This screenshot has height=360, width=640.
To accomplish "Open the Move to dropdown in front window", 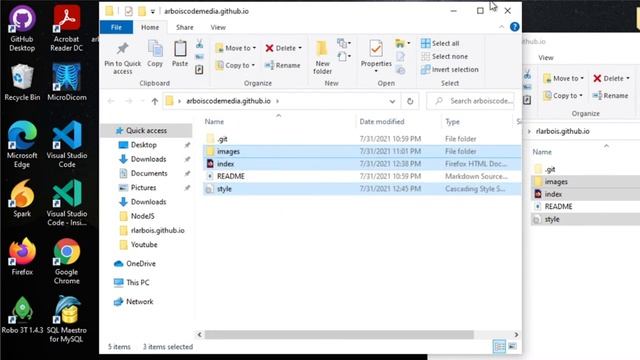I will coord(236,48).
